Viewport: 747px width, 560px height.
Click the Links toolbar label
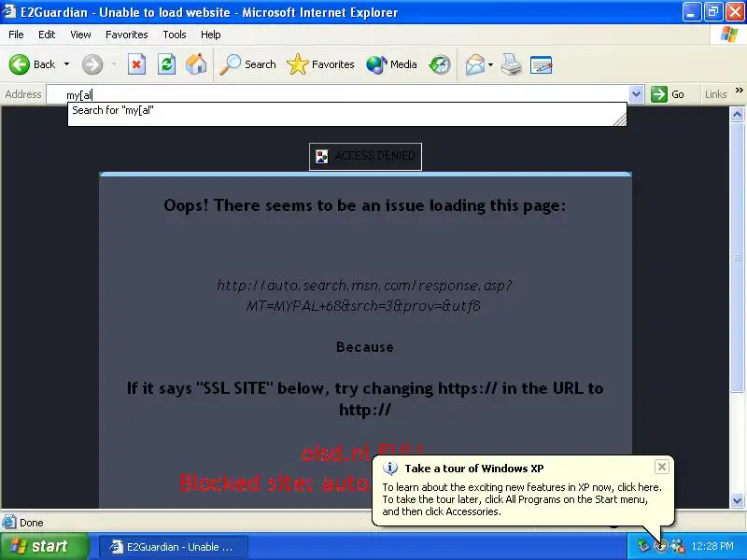715,94
